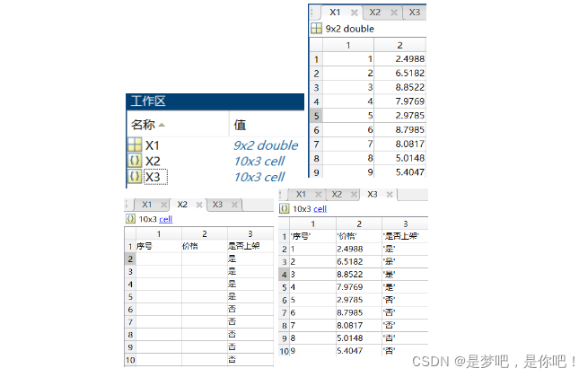Close the X2 tab in X3 editor
Image resolution: width=588 pixels, height=377 pixels.
[x=354, y=194]
